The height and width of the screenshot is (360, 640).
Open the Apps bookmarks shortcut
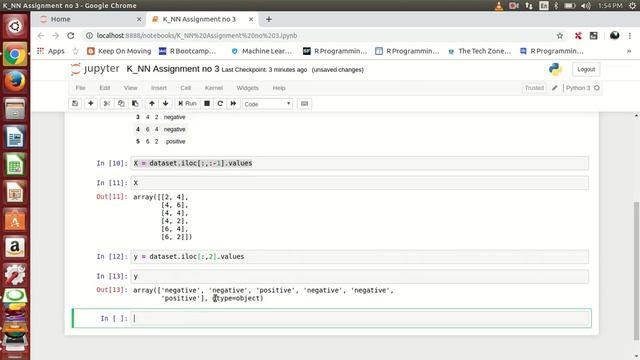[x=51, y=51]
